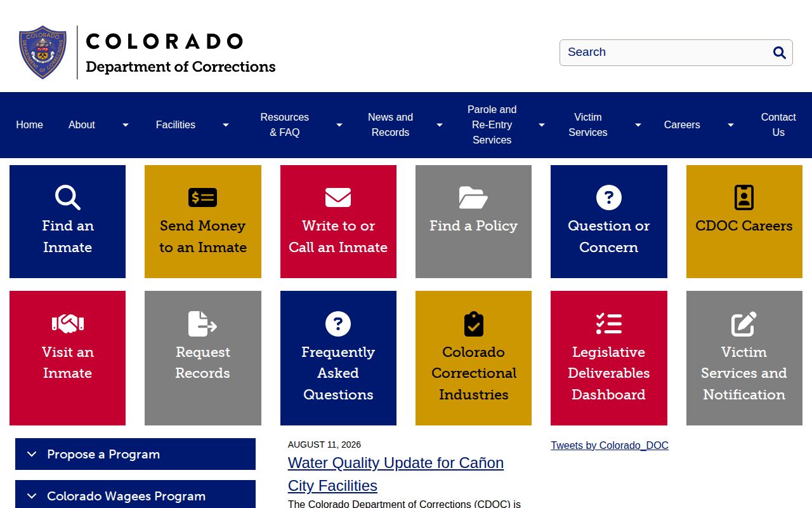Viewport: 812px width, 508px height.
Task: Click the Visit an Inmate tile label
Action: (x=67, y=363)
